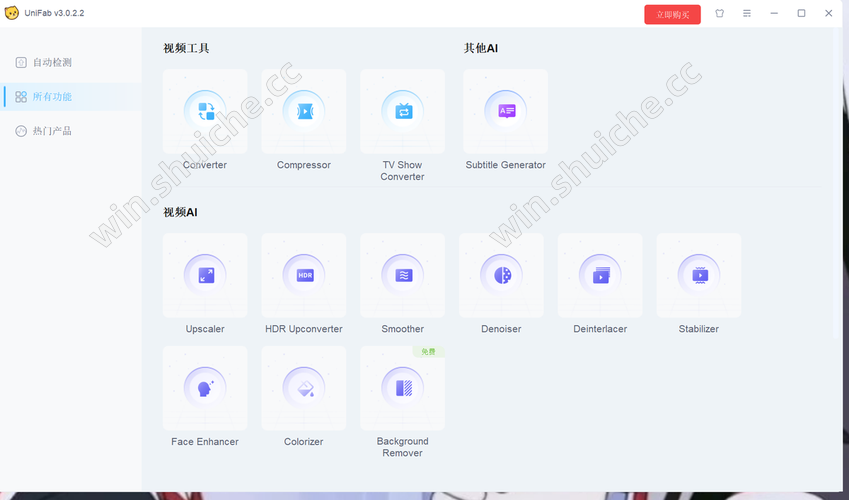Click the TV Show Converter label
Image resolution: width=849 pixels, height=500 pixels.
[402, 171]
